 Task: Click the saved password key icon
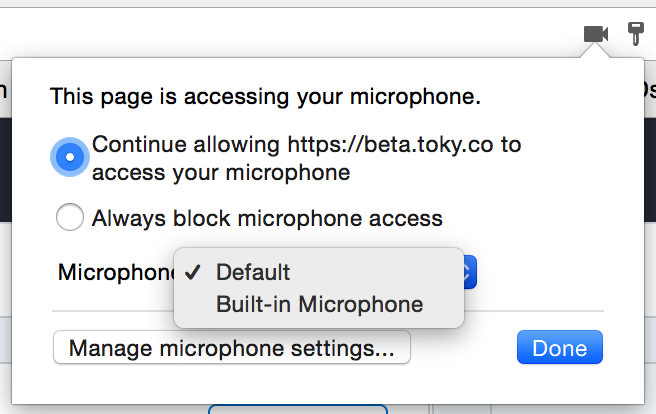pos(635,34)
